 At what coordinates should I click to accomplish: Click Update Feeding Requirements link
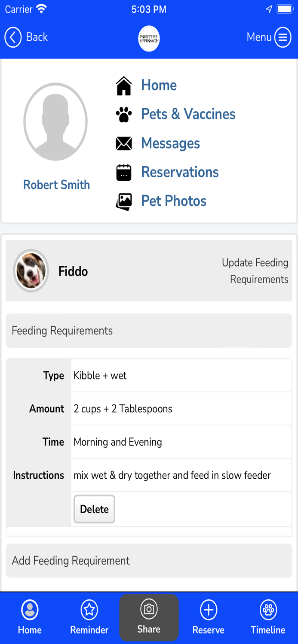255,271
